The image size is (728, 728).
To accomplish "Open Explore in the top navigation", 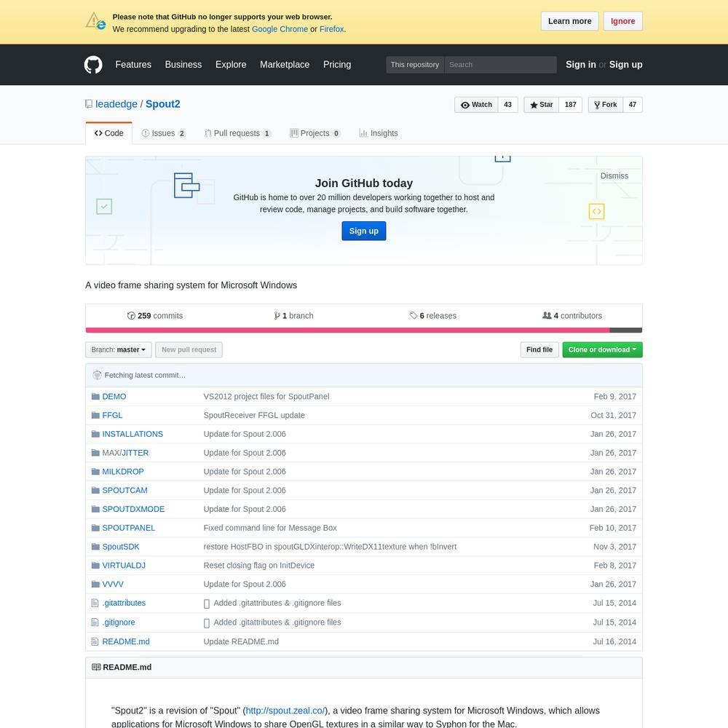I will point(231,65).
